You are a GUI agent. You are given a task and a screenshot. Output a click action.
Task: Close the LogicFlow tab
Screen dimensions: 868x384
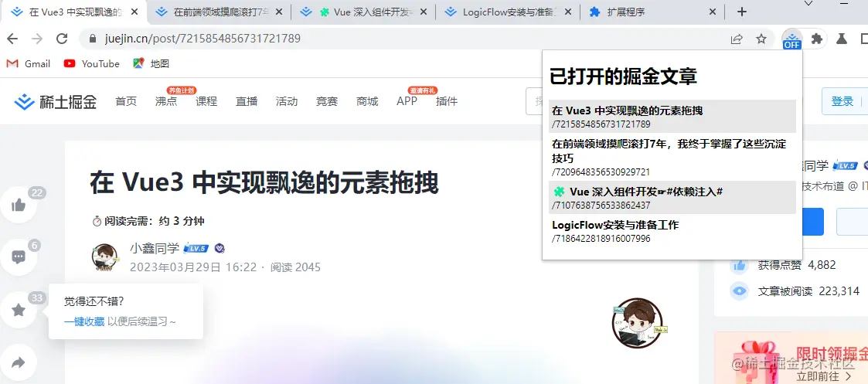point(568,12)
